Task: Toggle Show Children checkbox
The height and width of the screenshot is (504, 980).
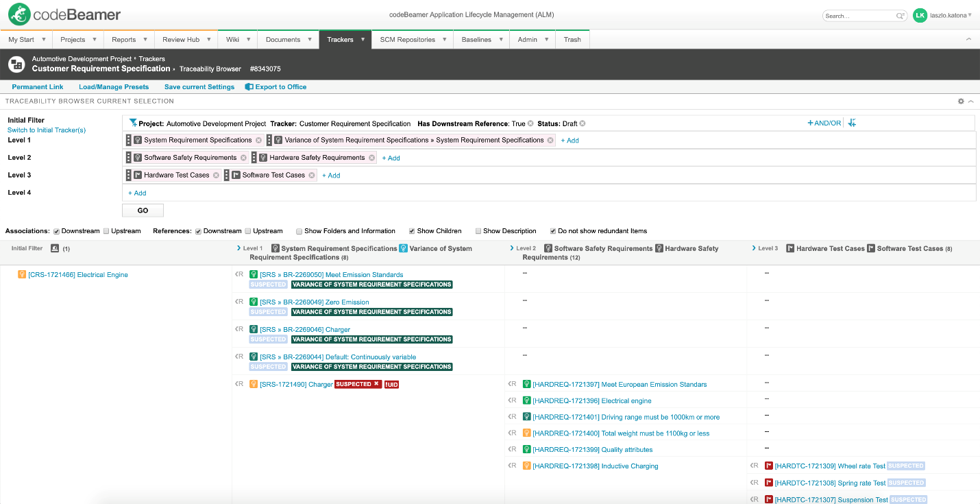Action: click(x=412, y=231)
